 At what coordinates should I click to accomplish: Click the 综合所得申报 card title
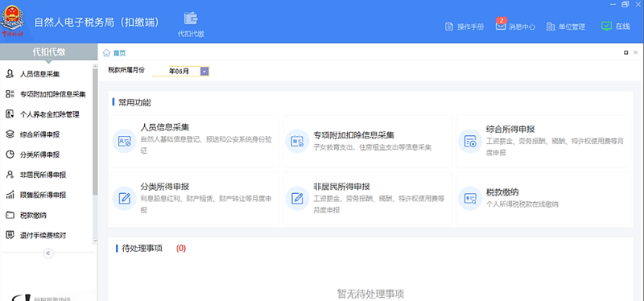coord(510,130)
